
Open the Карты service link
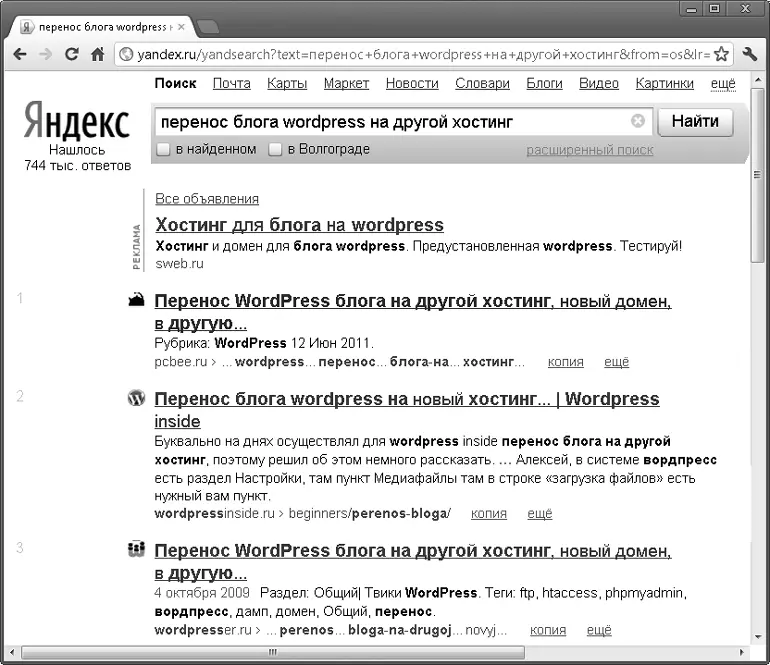[287, 83]
